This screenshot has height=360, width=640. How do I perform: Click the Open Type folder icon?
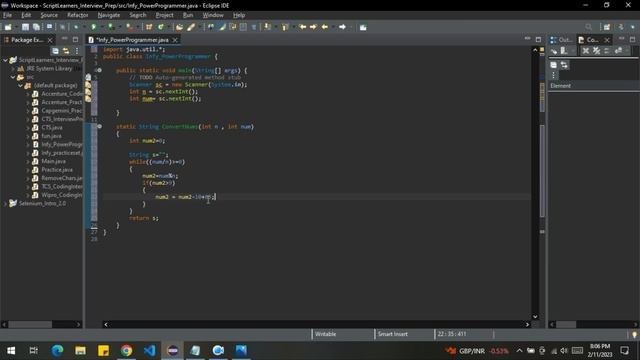pos(179,27)
